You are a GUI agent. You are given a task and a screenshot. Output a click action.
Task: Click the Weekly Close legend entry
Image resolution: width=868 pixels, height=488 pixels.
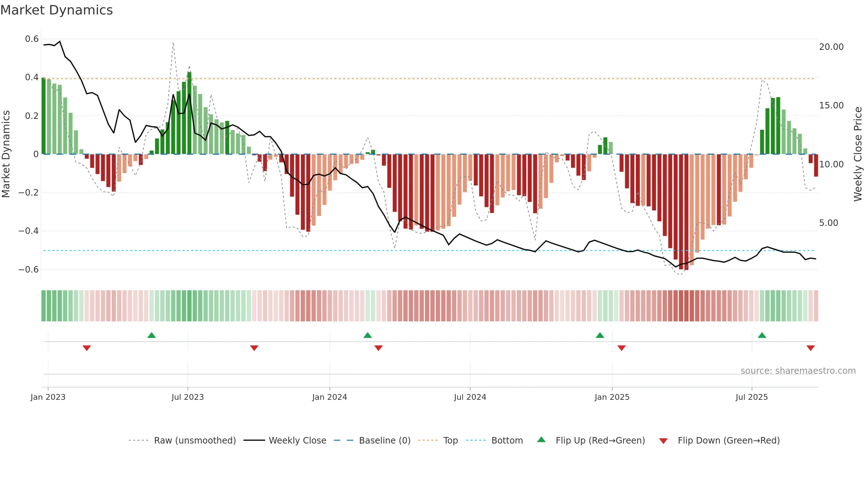[285, 440]
